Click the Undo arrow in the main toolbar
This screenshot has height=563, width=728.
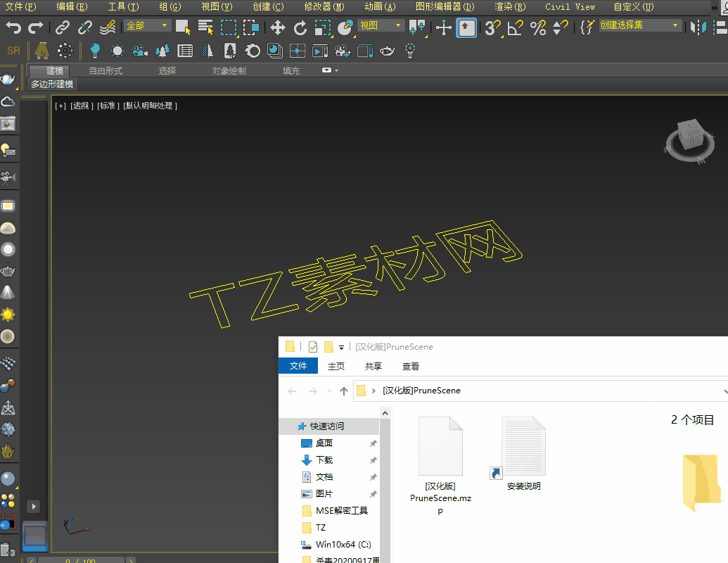[x=13, y=27]
